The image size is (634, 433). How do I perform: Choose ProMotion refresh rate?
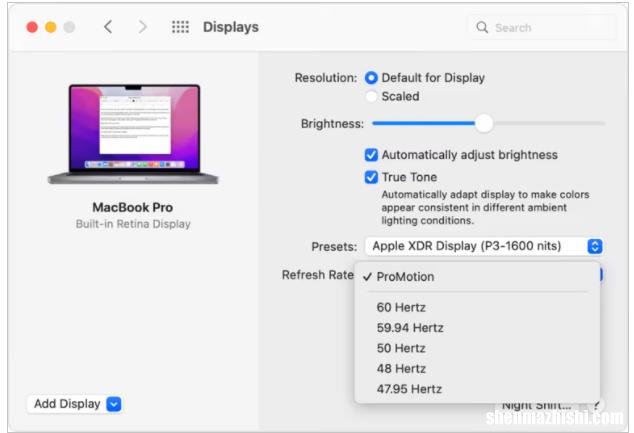click(x=477, y=277)
